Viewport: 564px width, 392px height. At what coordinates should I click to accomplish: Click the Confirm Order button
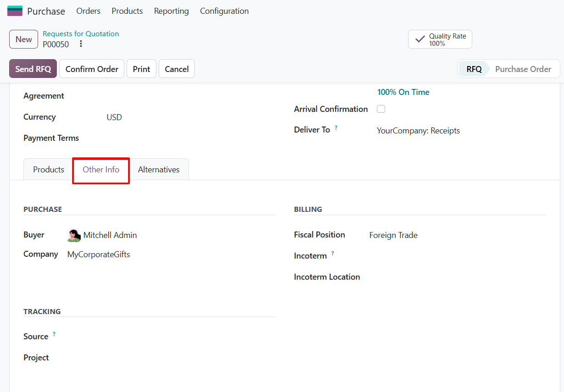click(x=92, y=69)
